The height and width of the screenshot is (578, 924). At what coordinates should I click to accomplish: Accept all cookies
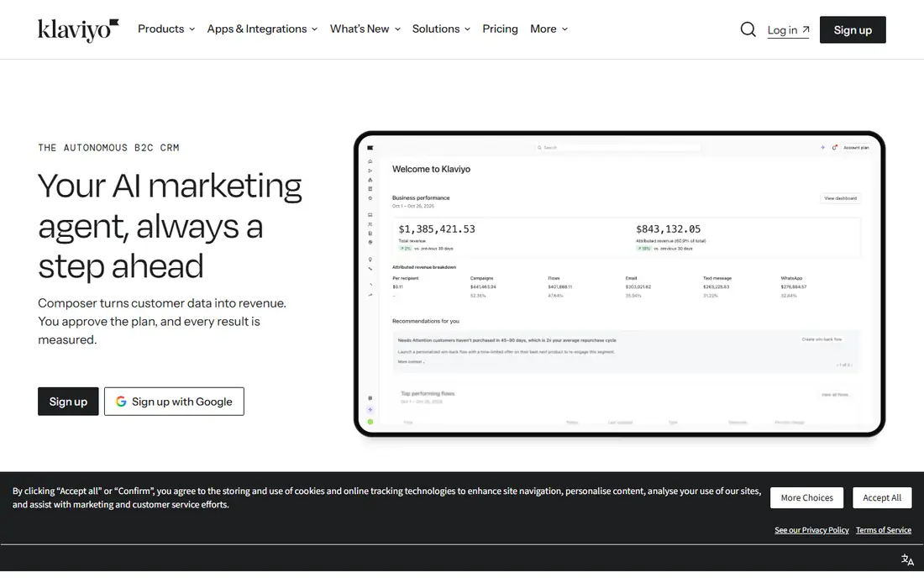882,498
